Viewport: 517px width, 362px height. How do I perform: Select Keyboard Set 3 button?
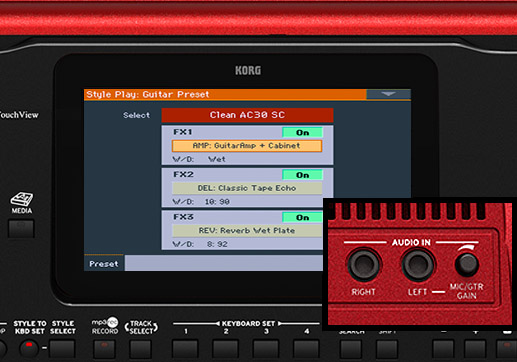click(266, 349)
